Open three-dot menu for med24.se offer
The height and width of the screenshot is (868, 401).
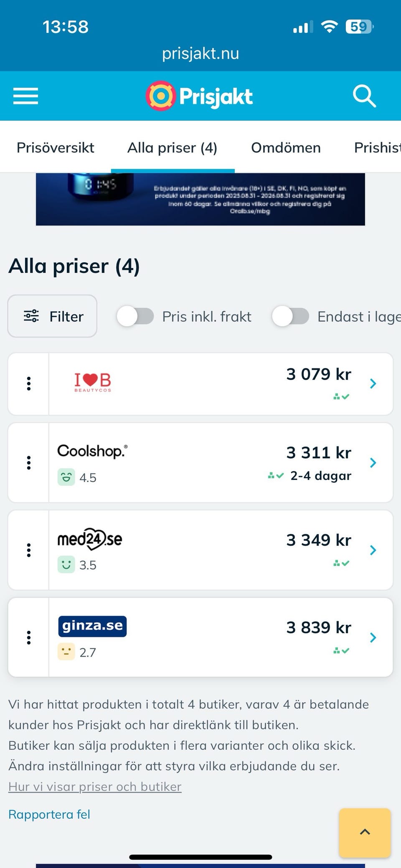pyautogui.click(x=29, y=550)
